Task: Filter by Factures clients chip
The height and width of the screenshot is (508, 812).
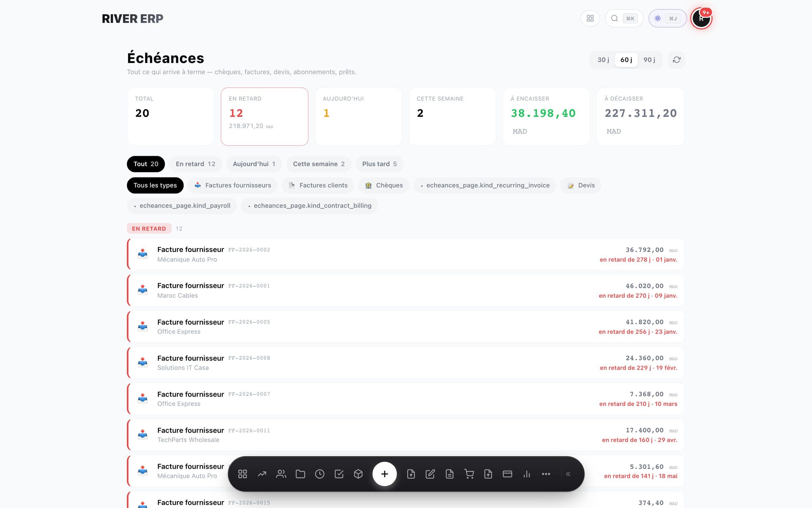Action: point(318,185)
